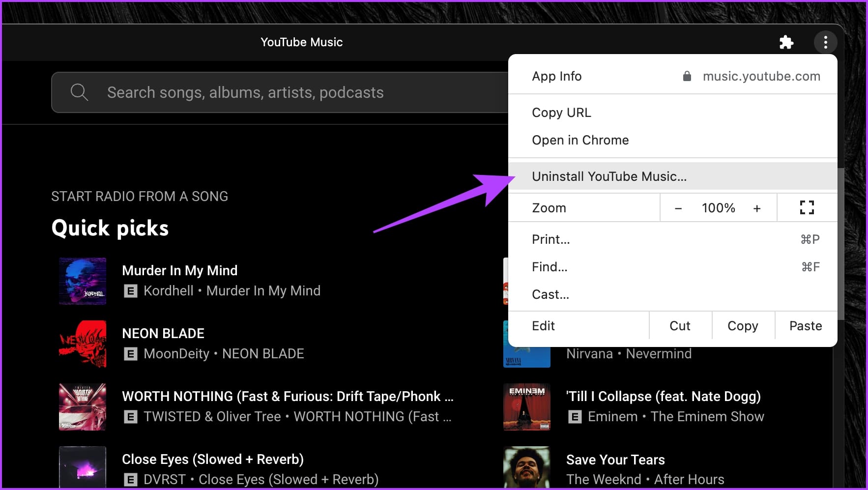Image resolution: width=868 pixels, height=490 pixels.
Task: Click the explicit badge next to Eminem
Action: (574, 416)
